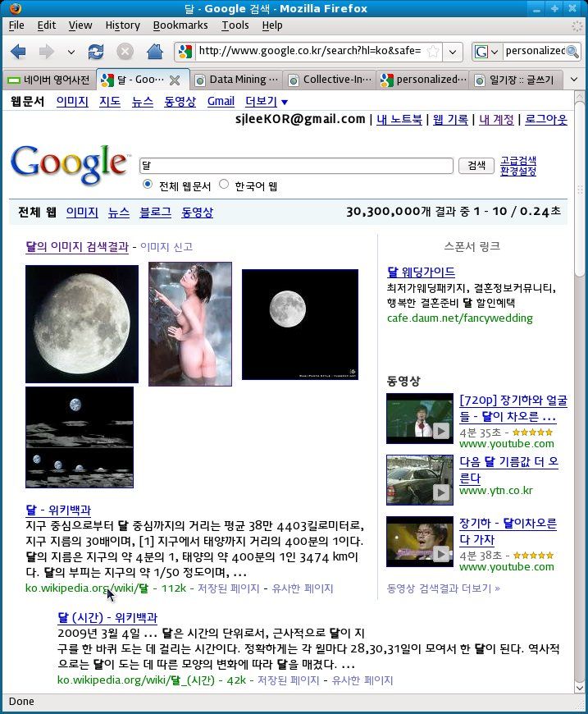
Task: Play the 다음 달 기름값 video thumbnail
Action: 420,480
